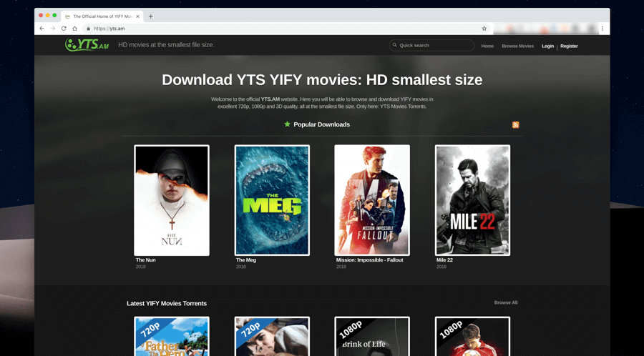Close the YIFY Movies browser tab
Image resolution: width=644 pixels, height=356 pixels.
tap(138, 16)
